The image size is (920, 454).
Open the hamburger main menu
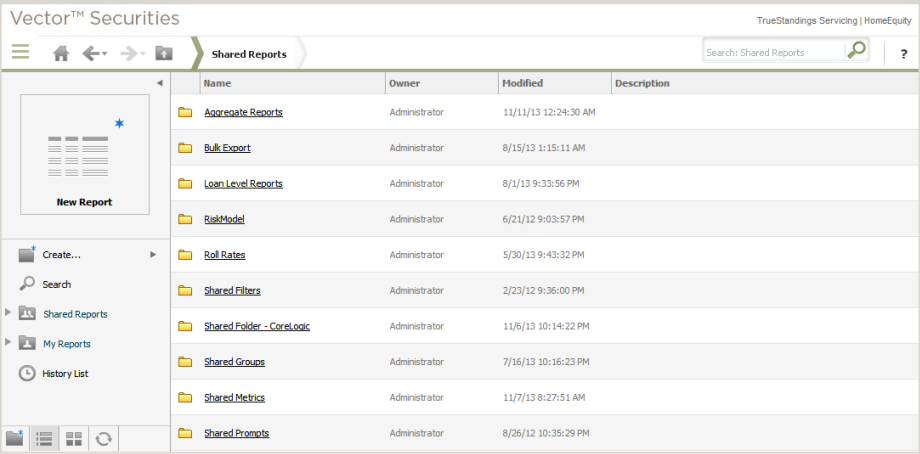[x=21, y=52]
